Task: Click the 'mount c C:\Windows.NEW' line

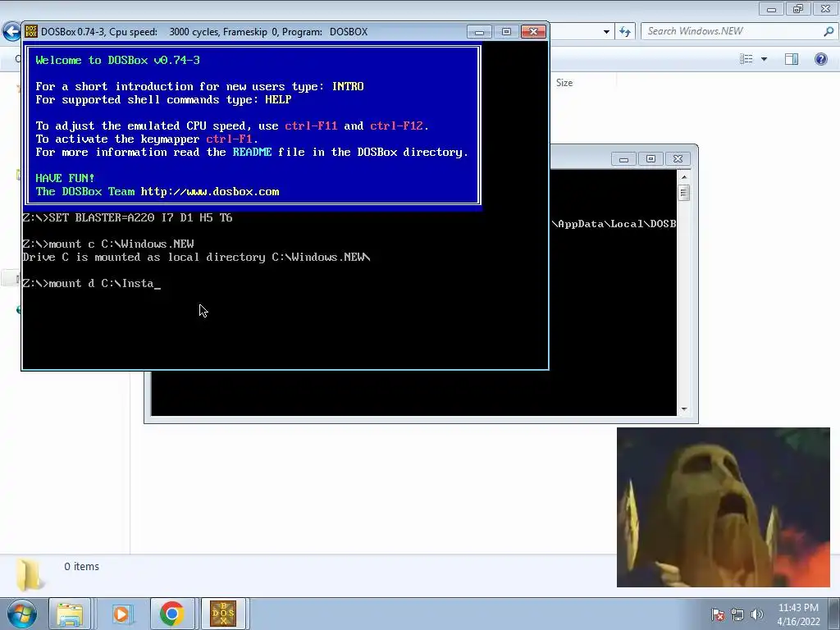Action: (108, 244)
